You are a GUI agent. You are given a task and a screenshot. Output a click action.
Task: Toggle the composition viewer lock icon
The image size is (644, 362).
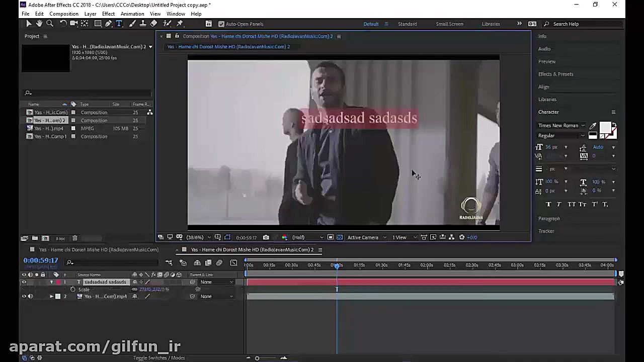coord(177,36)
